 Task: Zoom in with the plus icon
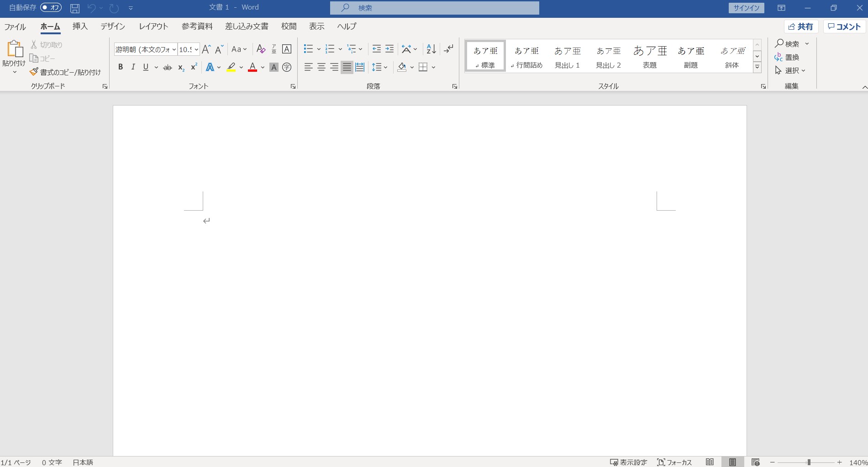839,462
